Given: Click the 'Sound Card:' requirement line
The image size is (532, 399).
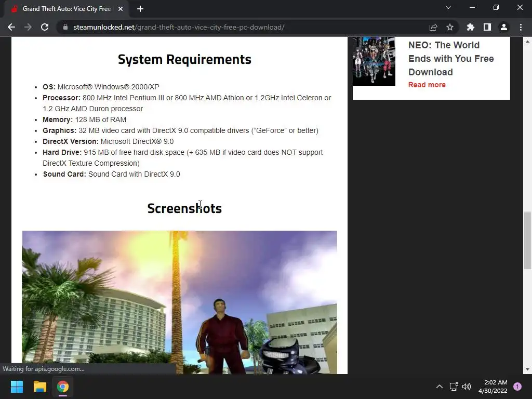Looking at the screenshot, I should 111,174.
